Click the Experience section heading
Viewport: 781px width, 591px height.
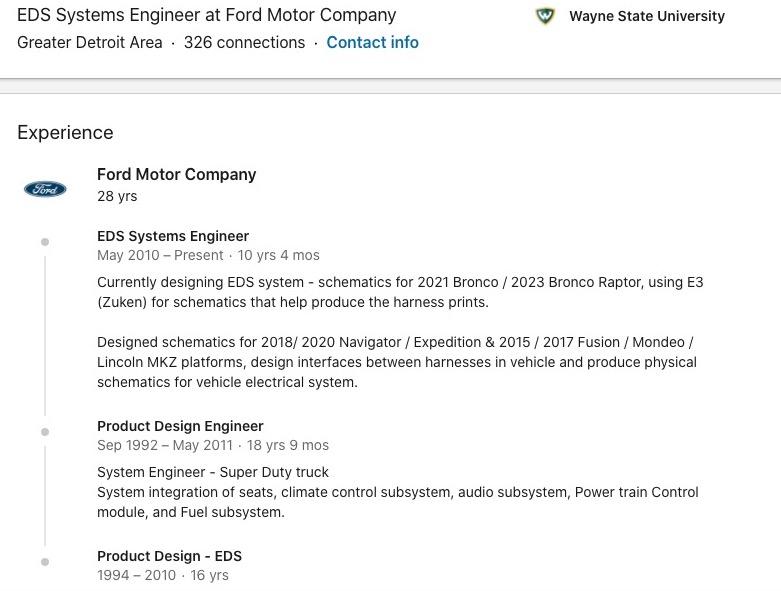pos(65,132)
